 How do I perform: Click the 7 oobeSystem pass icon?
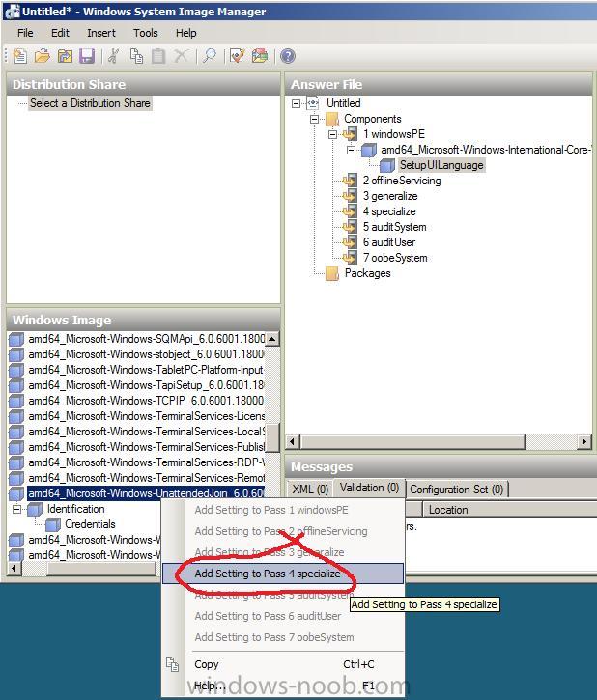(x=350, y=258)
